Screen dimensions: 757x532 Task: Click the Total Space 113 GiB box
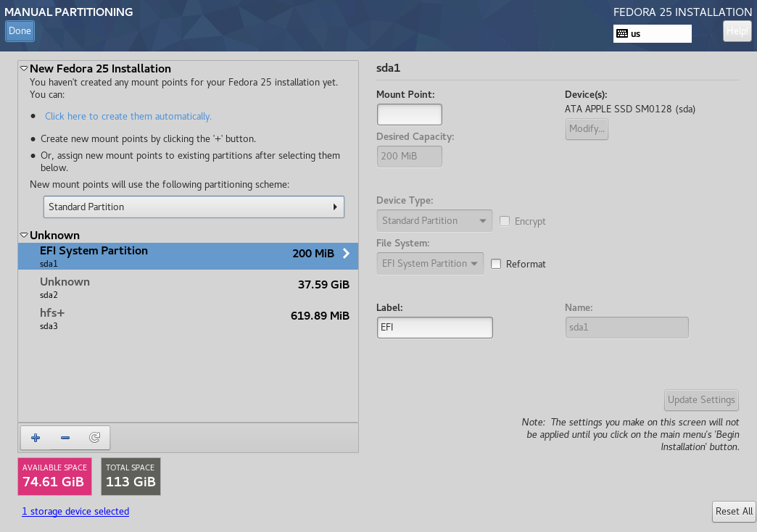coord(131,476)
